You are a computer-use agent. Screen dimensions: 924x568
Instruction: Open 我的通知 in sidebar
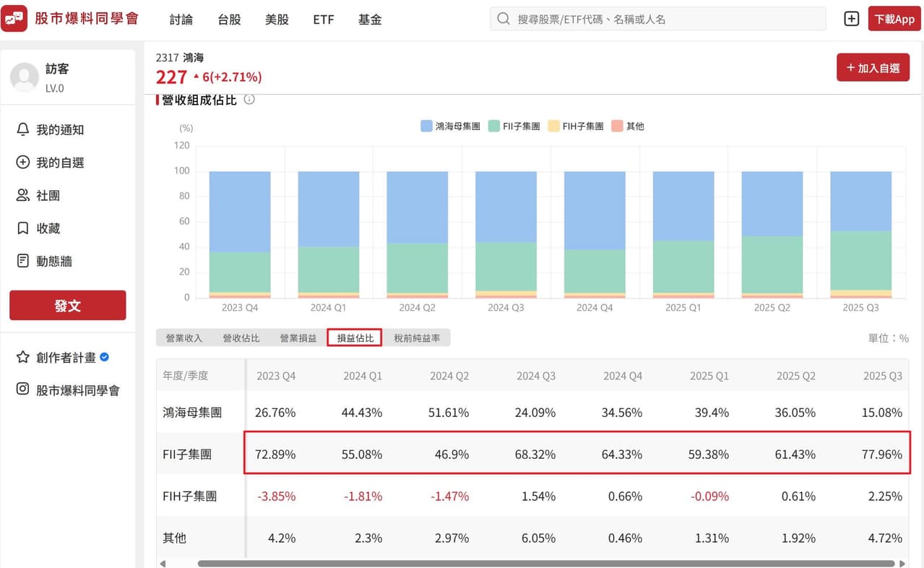[x=61, y=129]
